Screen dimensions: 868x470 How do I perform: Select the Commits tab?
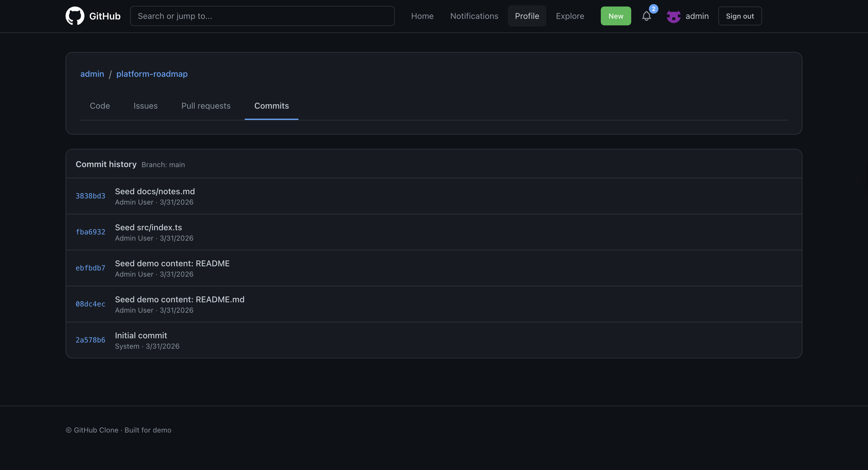[272, 106]
